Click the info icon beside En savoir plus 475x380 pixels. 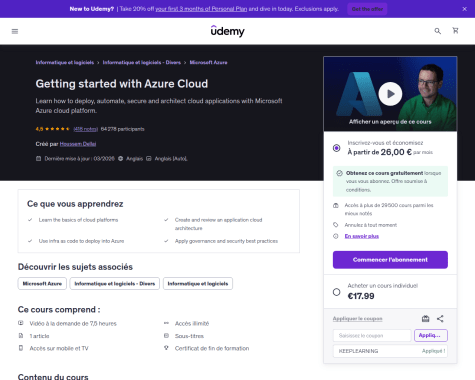coord(336,236)
